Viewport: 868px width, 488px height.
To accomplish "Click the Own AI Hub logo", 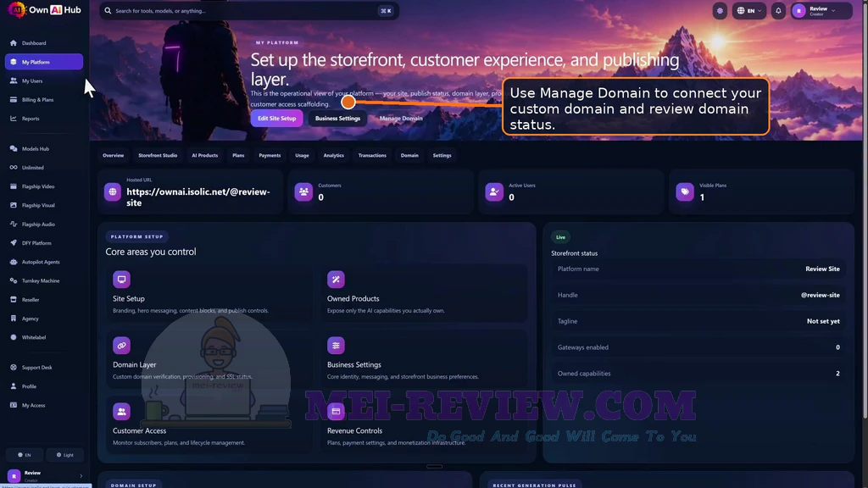I will (45, 10).
